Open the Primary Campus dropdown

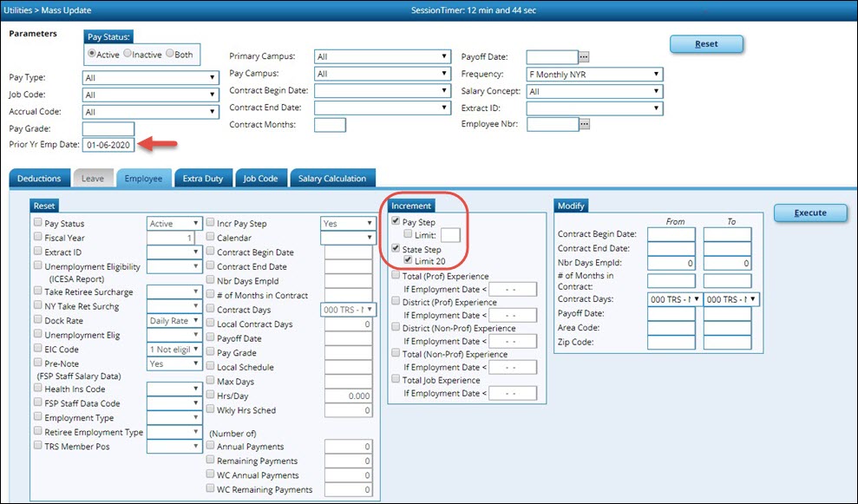(383, 57)
